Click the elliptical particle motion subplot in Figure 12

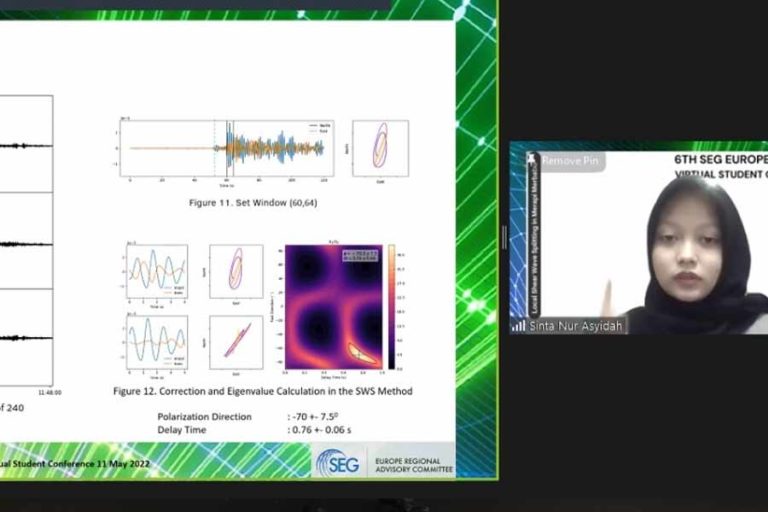point(236,271)
